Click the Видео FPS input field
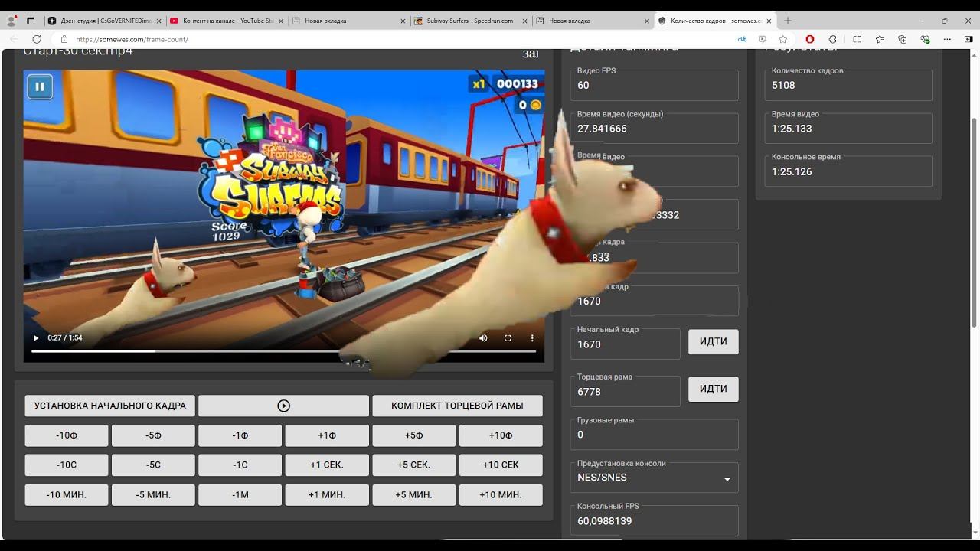This screenshot has width=980, height=551. pyautogui.click(x=654, y=86)
